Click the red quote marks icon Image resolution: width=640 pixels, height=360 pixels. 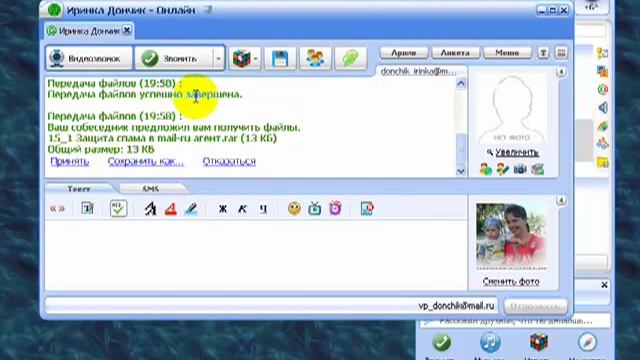click(x=57, y=209)
